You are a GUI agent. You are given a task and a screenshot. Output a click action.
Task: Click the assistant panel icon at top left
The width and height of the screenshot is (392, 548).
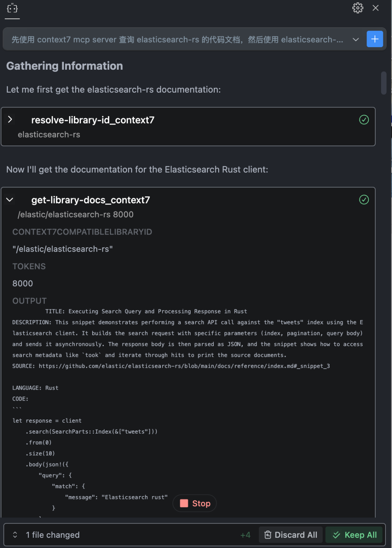click(12, 8)
